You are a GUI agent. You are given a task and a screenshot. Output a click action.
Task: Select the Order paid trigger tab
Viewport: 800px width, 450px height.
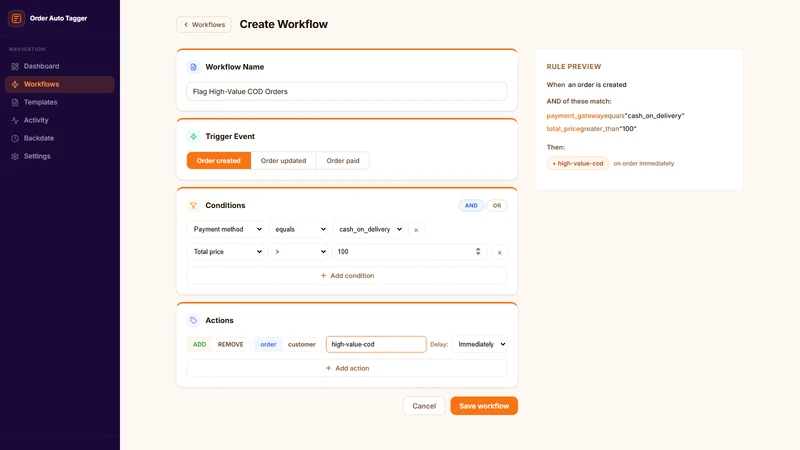click(343, 161)
